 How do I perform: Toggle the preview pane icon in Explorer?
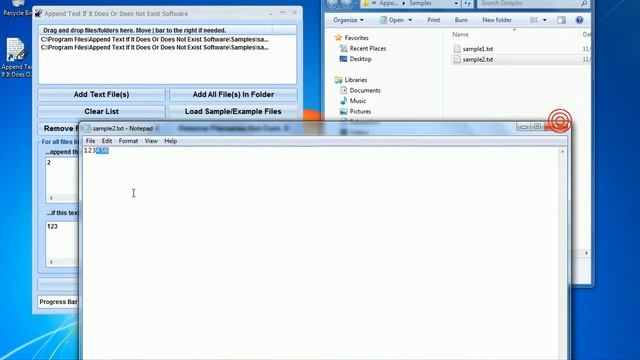[562, 20]
